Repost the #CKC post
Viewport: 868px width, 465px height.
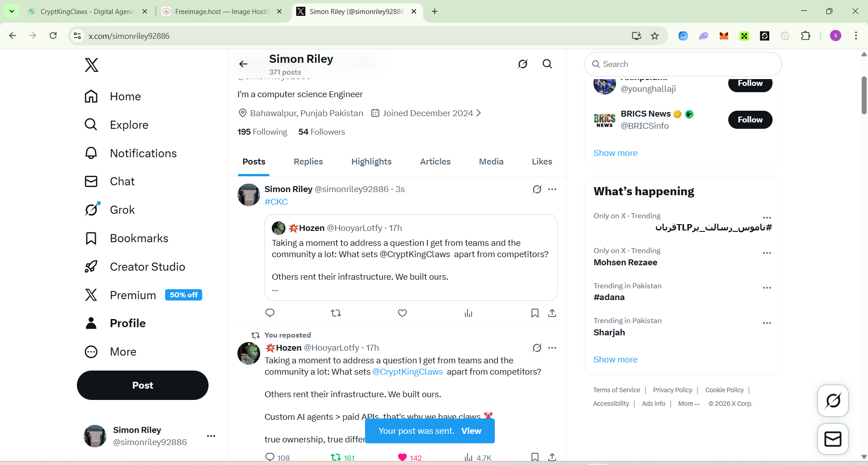(336, 313)
